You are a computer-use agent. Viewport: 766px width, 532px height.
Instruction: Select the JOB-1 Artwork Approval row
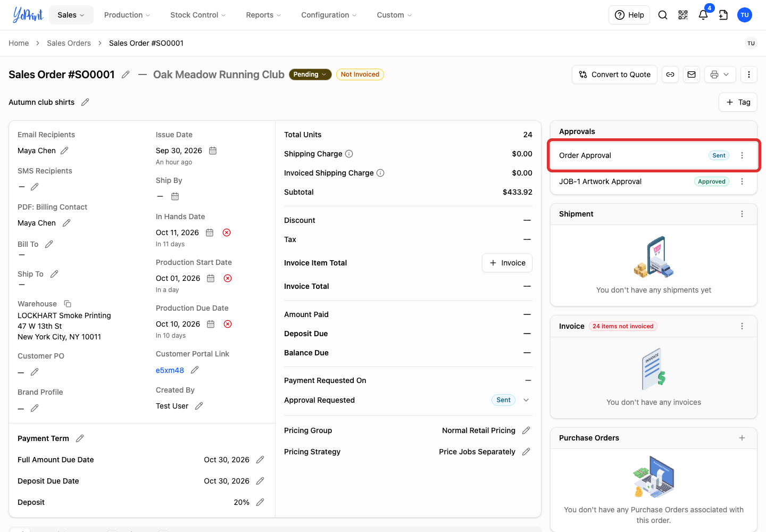pyautogui.click(x=654, y=181)
